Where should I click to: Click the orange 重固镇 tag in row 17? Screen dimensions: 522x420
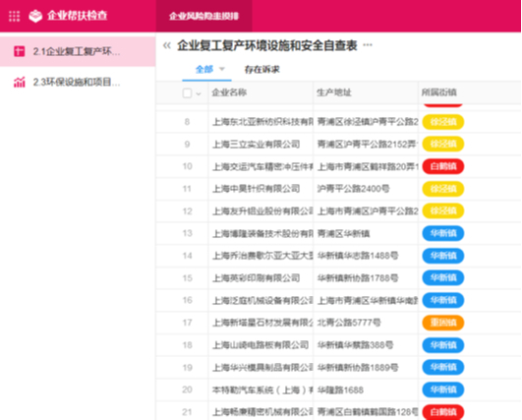[x=443, y=323]
